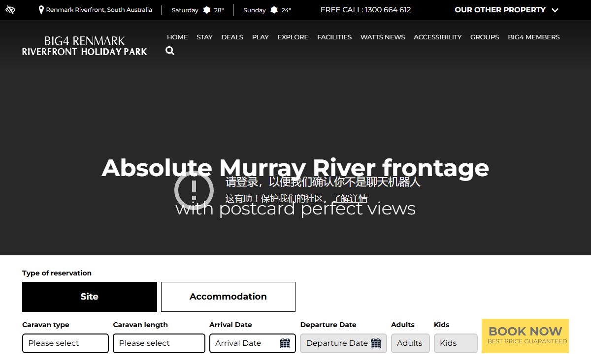Open the Play menu item
The image size is (591, 364).
[x=261, y=37]
